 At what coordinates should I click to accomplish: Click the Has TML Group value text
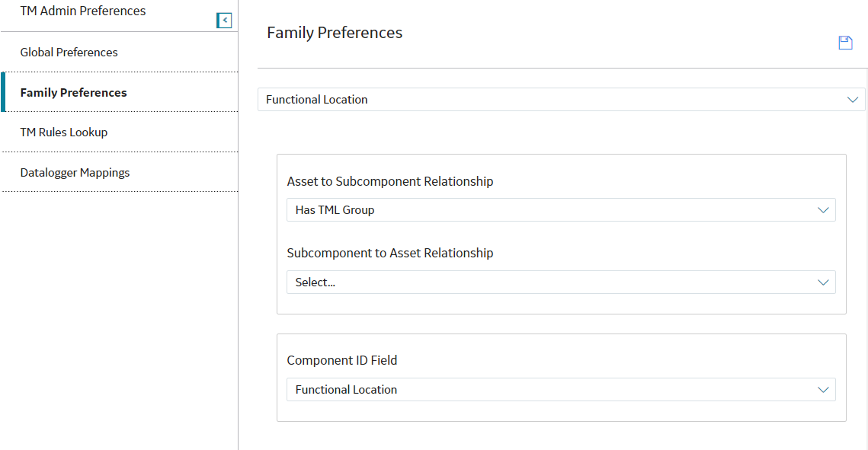(335, 210)
